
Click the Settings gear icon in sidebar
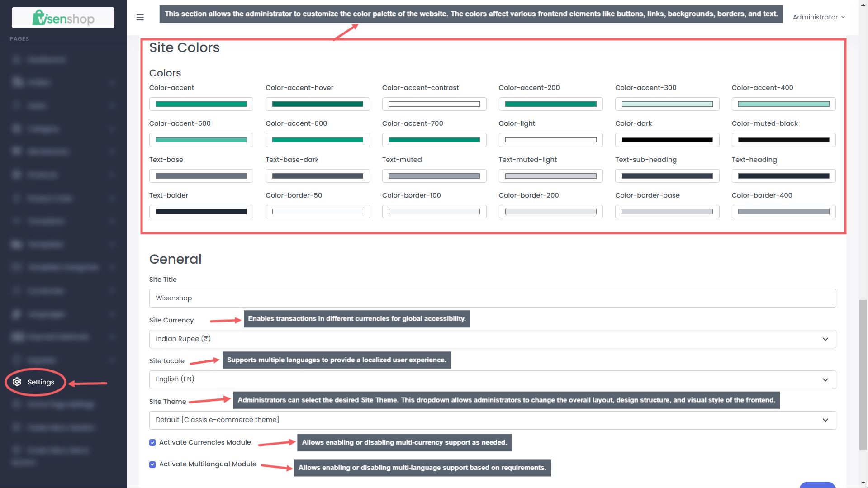coord(17,382)
